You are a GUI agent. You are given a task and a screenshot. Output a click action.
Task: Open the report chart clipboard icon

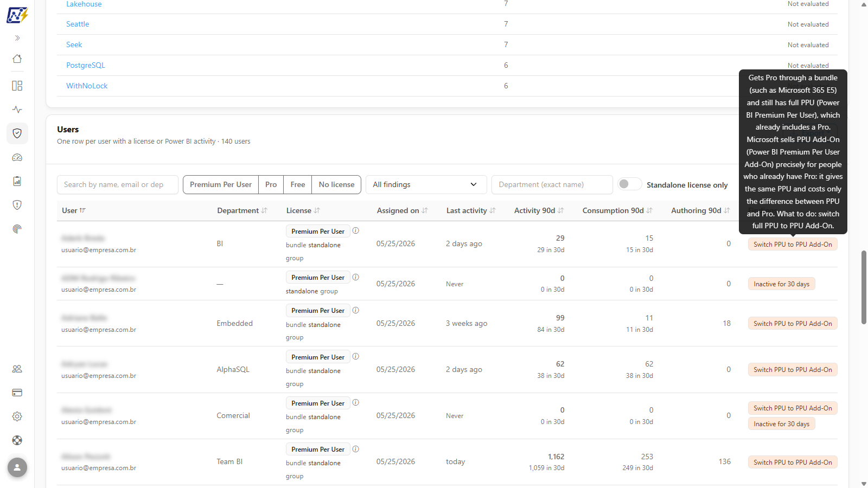[x=17, y=181]
